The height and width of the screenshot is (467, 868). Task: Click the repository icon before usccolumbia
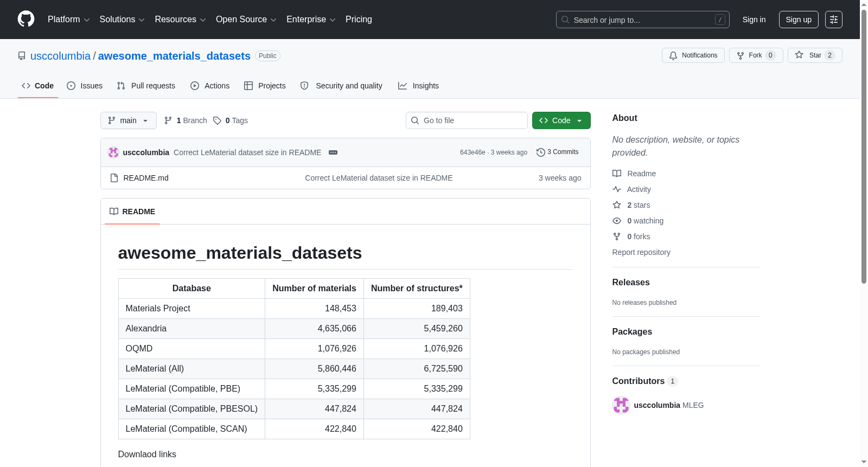click(x=22, y=56)
